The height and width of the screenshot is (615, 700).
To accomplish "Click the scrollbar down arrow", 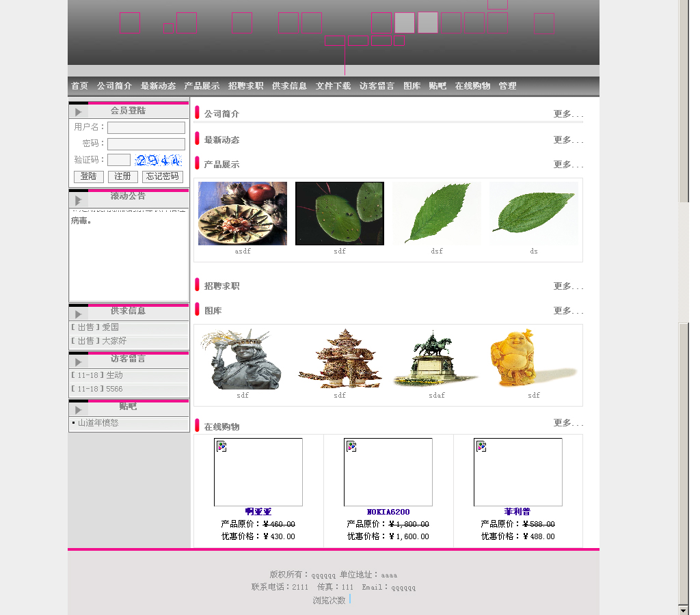I will click(x=683, y=610).
